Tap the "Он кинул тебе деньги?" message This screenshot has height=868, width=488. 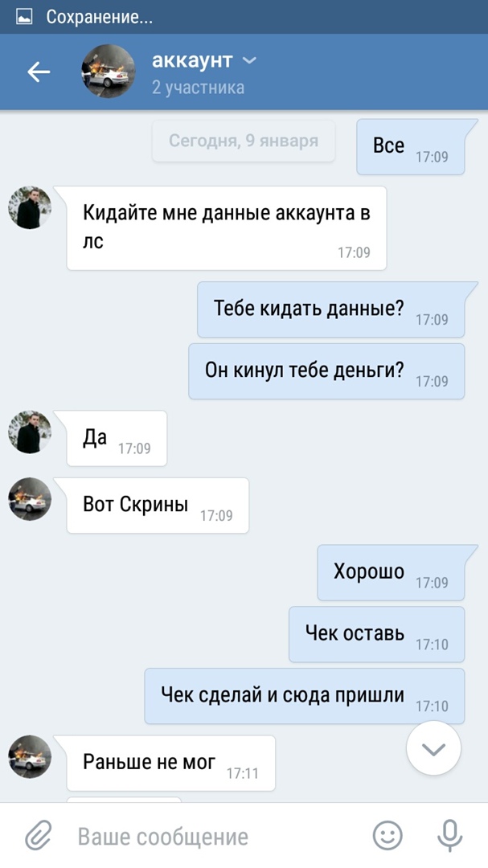pos(327,371)
